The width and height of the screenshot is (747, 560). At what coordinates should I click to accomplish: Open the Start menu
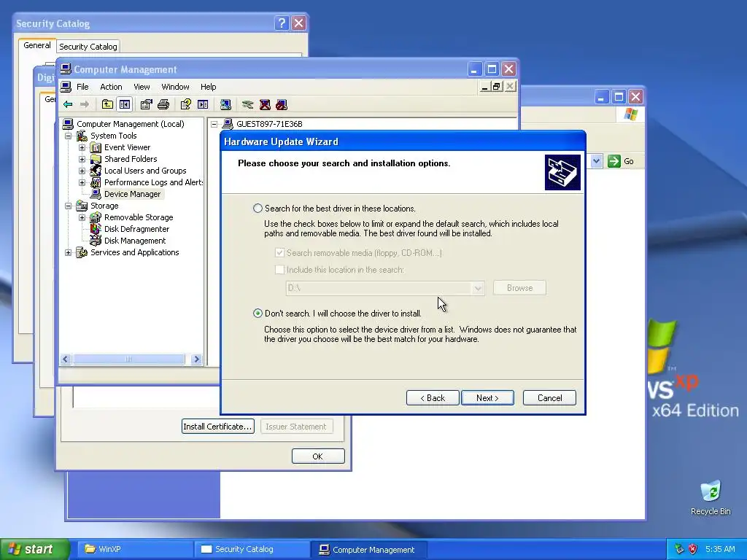pos(35,549)
